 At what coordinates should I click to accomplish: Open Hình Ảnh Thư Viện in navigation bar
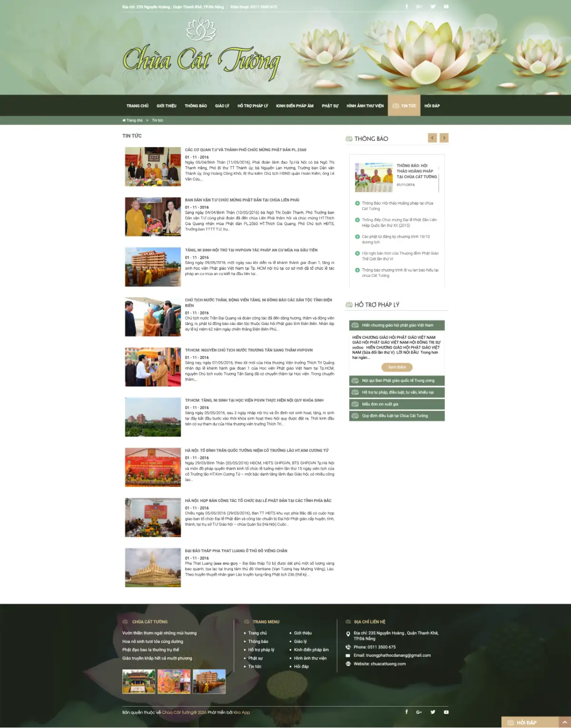tap(365, 106)
